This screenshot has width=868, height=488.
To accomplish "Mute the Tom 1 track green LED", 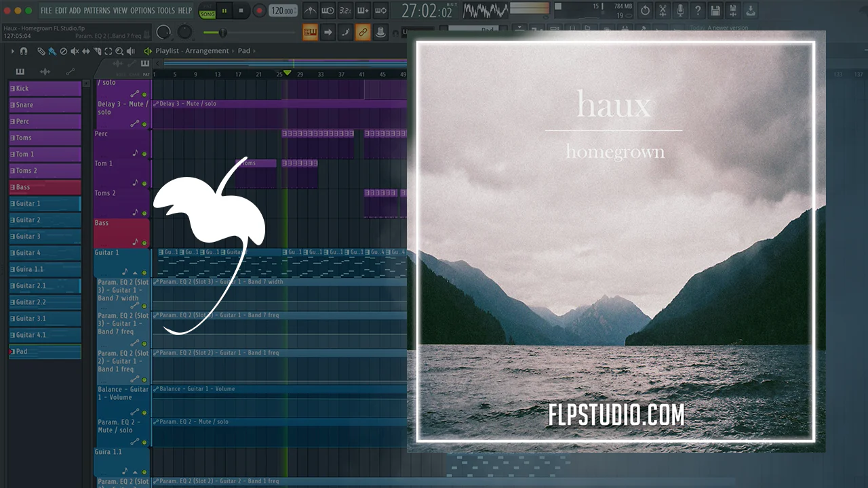I will click(x=144, y=184).
